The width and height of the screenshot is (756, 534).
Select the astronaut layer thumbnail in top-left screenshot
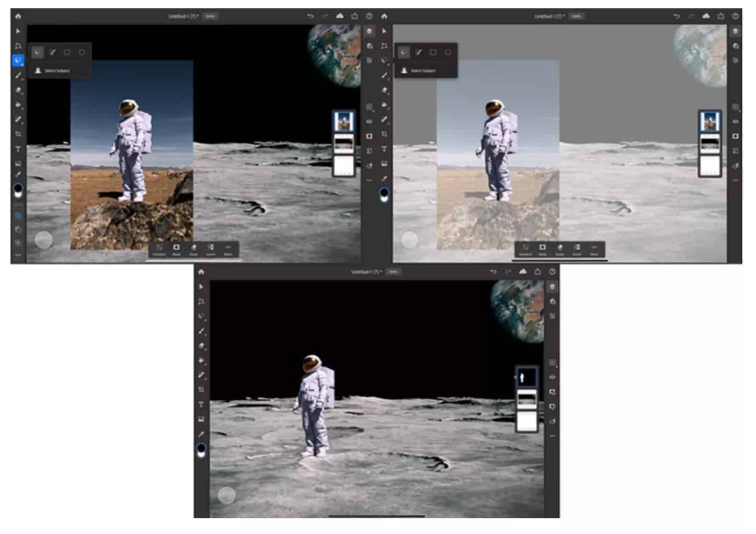(343, 121)
